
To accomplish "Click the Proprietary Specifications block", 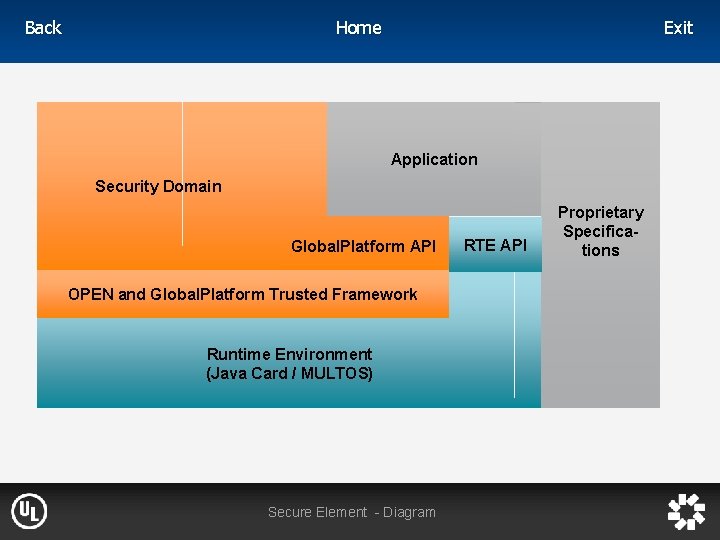I will (601, 255).
